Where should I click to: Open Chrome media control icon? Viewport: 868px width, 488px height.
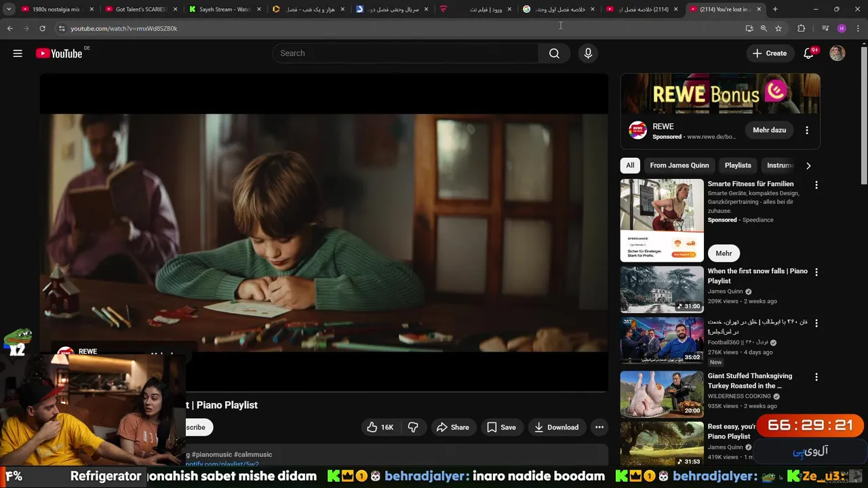825,28
